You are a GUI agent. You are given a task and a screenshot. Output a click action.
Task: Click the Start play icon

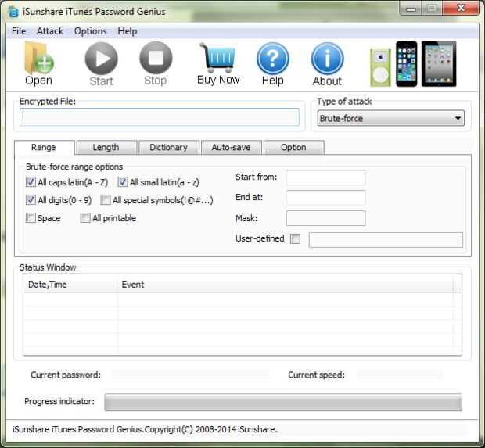[x=102, y=59]
